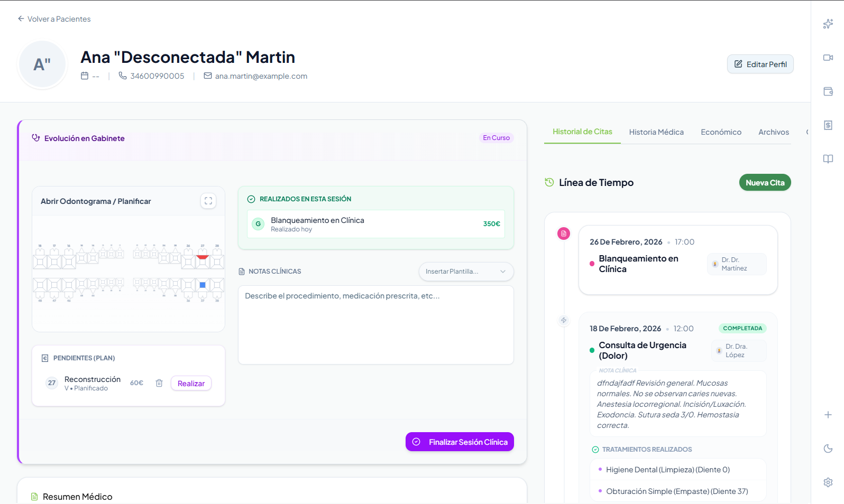
Task: Open the Archivos tab
Action: coord(773,132)
